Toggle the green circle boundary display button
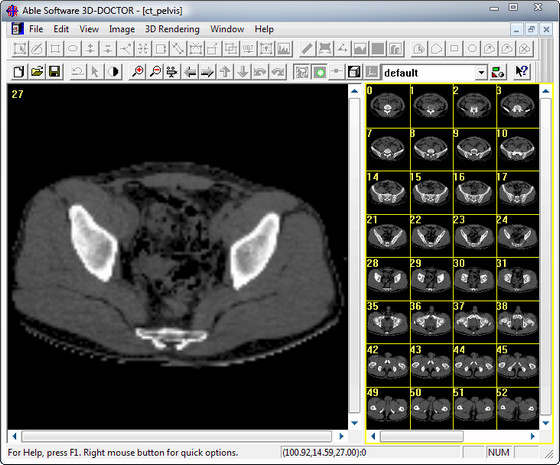Image resolution: width=560 pixels, height=465 pixels. (x=319, y=72)
